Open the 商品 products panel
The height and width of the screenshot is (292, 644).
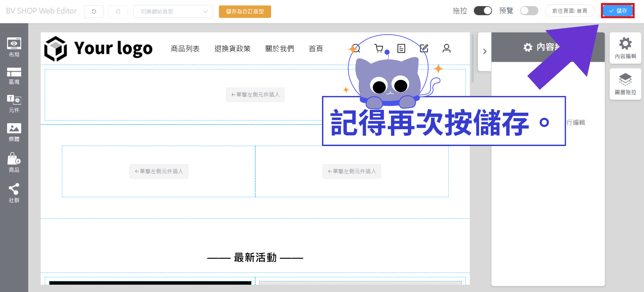14,163
